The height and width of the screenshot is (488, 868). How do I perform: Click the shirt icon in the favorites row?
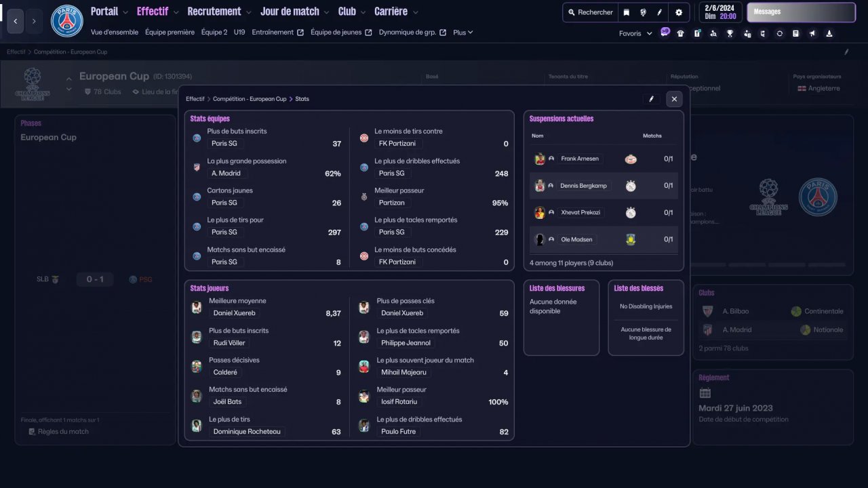[681, 33]
